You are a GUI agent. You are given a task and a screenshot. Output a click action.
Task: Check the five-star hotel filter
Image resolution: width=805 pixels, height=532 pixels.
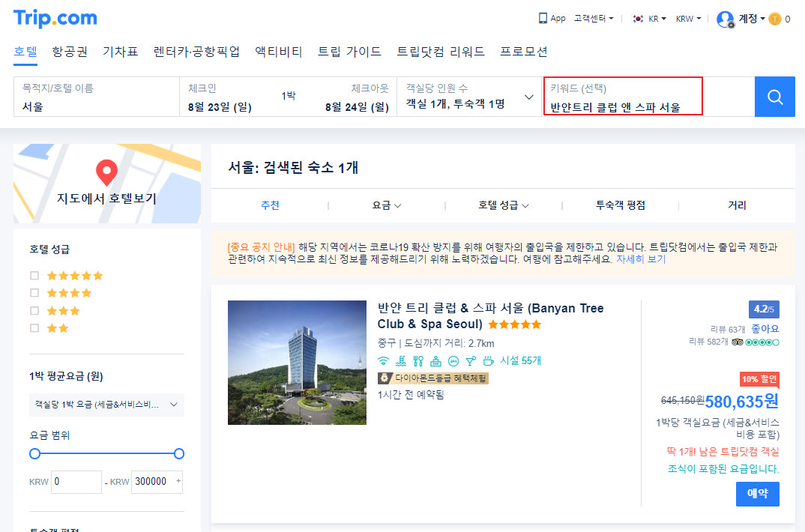click(34, 276)
